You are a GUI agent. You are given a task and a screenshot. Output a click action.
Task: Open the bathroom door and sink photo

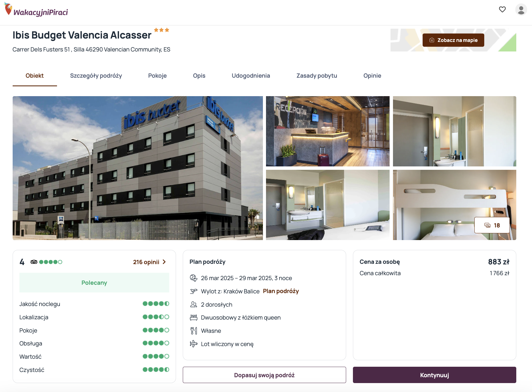click(455, 131)
